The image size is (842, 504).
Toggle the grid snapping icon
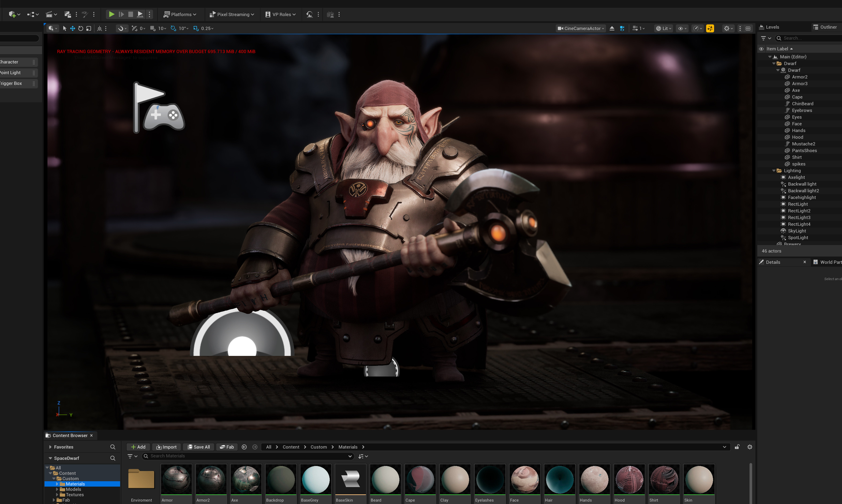153,29
